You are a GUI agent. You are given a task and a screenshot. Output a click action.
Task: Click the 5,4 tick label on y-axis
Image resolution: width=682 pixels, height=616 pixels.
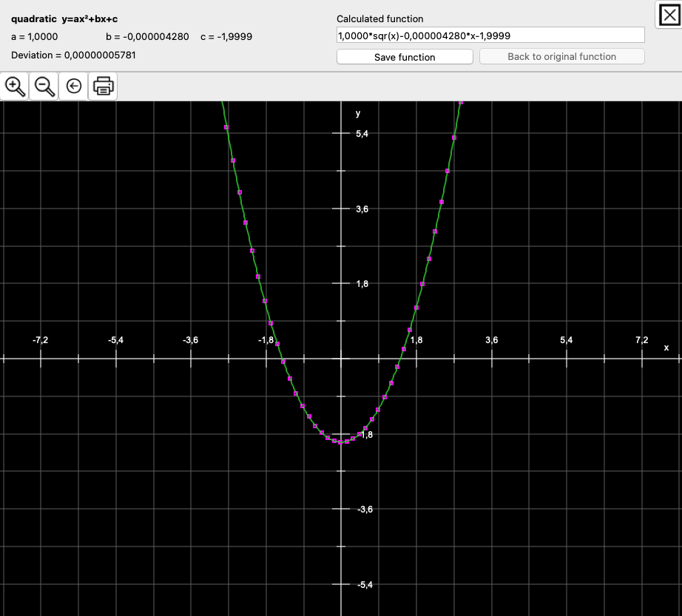click(x=362, y=134)
